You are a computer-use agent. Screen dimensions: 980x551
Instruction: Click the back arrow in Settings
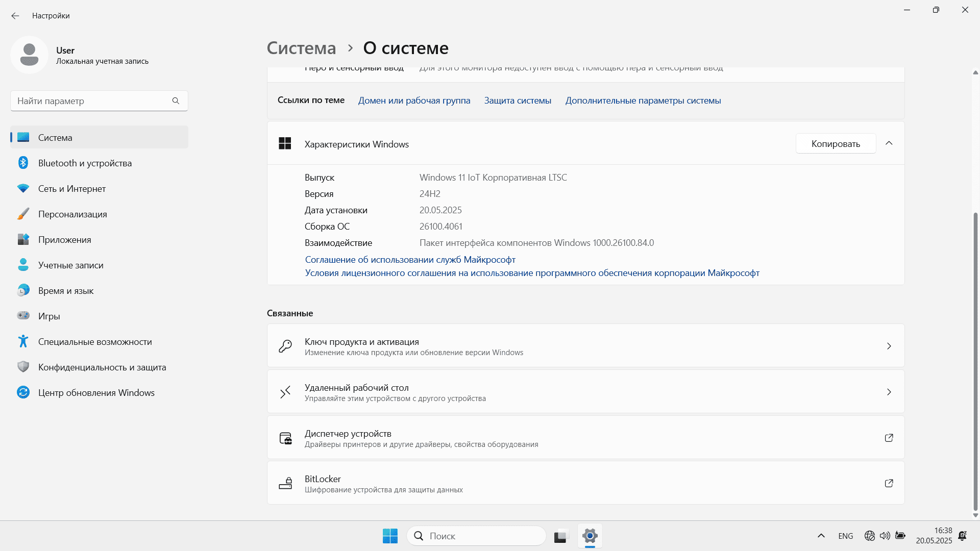15,16
